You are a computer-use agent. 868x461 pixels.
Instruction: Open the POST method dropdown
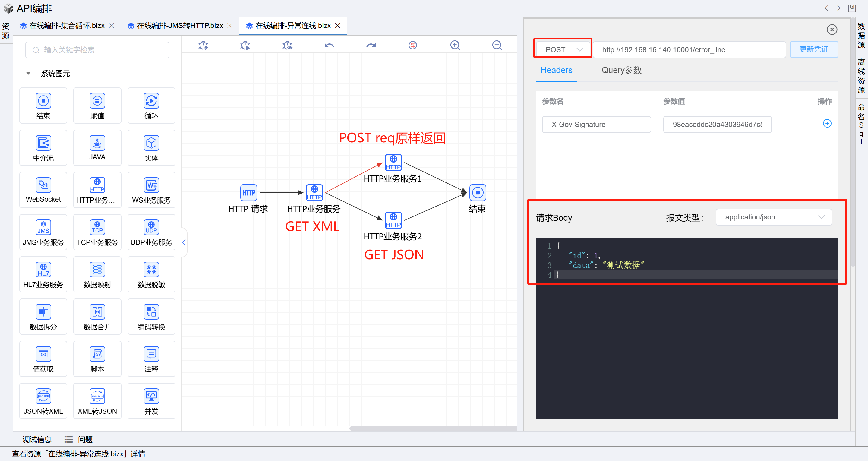click(x=563, y=49)
